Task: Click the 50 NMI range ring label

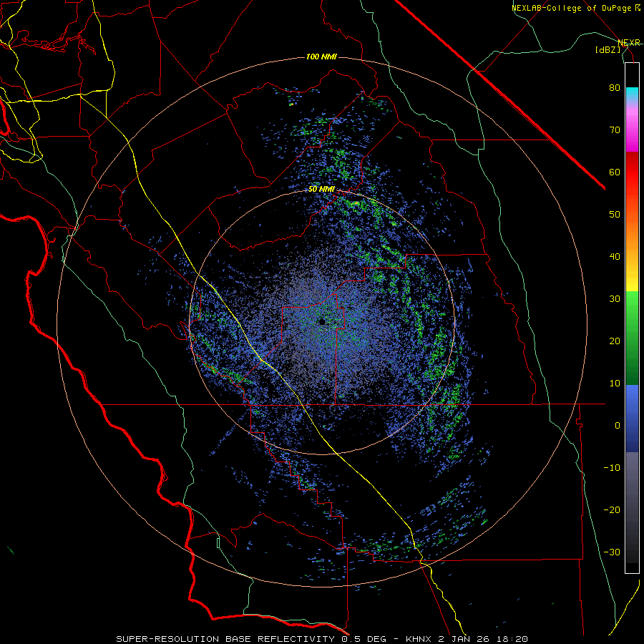Action: 321,190
